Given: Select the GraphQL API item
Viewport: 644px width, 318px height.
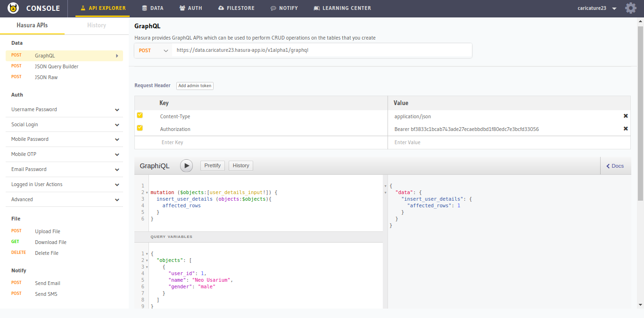Looking at the screenshot, I should [x=64, y=56].
